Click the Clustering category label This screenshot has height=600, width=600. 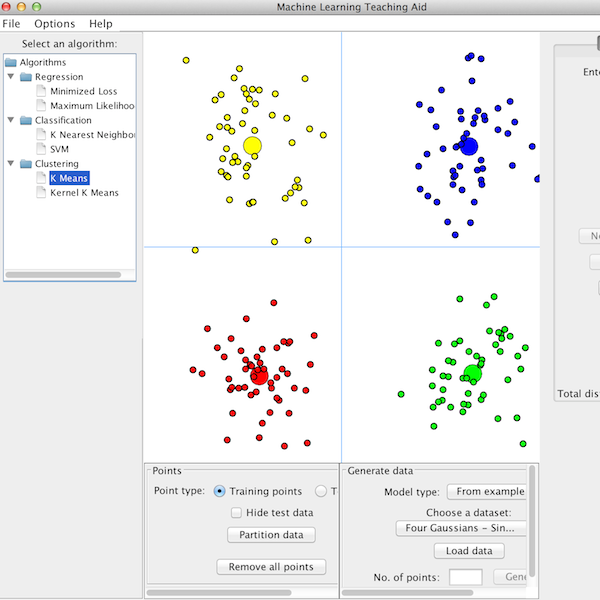tap(57, 164)
